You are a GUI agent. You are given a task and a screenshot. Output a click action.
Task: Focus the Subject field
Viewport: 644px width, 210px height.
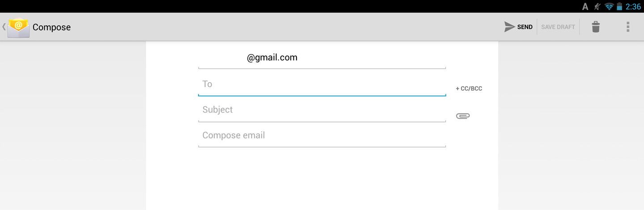[x=322, y=110]
